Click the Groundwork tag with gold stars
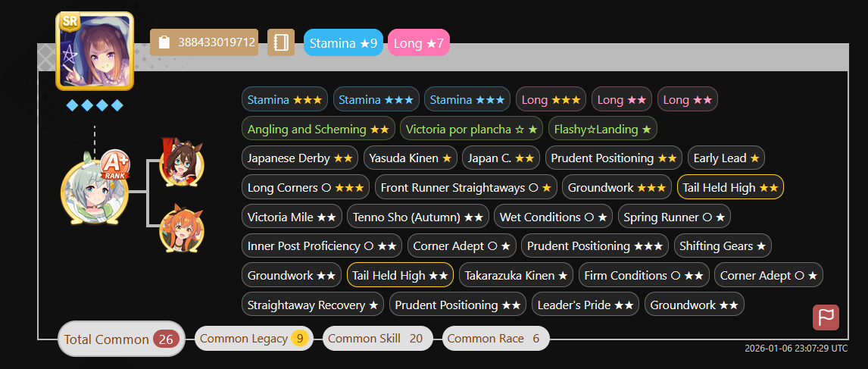Viewport: 868px width, 369px height. 617,187
